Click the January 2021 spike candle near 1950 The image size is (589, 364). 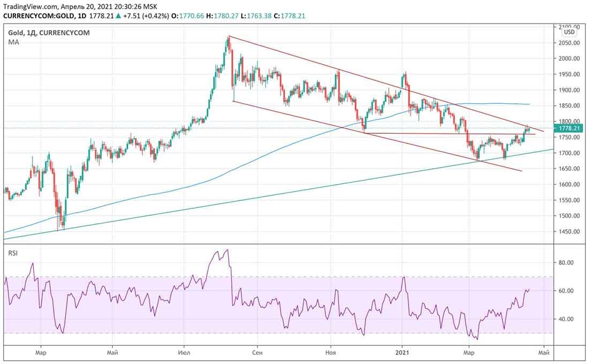click(x=405, y=79)
